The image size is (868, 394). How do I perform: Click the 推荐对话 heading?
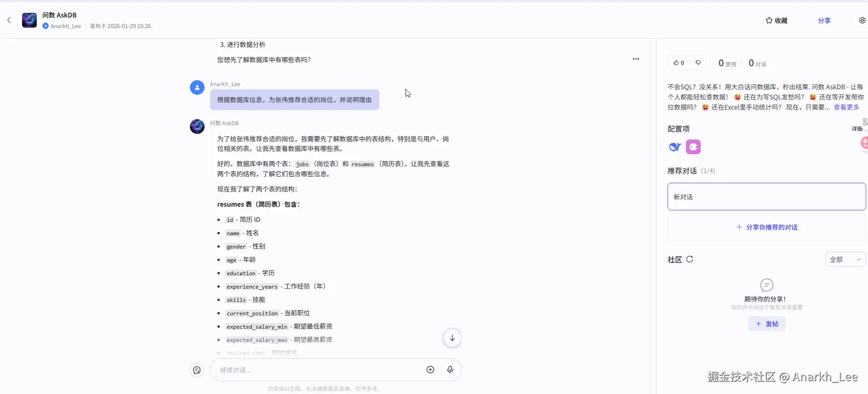point(682,171)
